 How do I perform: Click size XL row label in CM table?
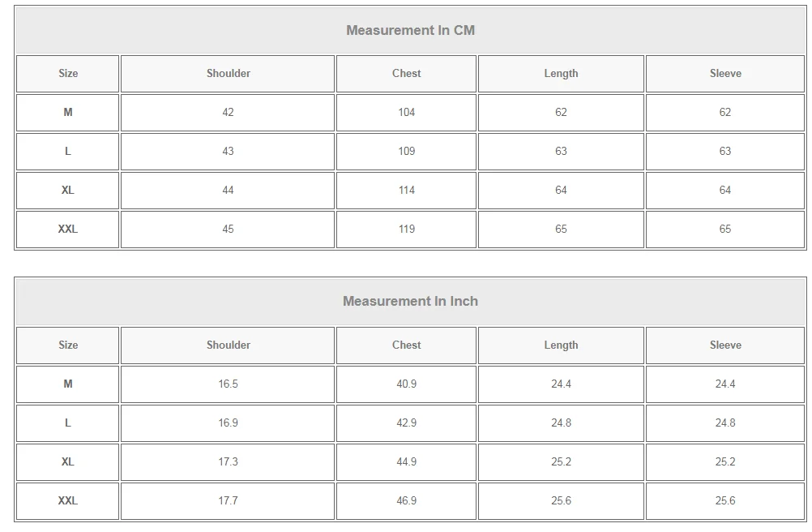(68, 190)
